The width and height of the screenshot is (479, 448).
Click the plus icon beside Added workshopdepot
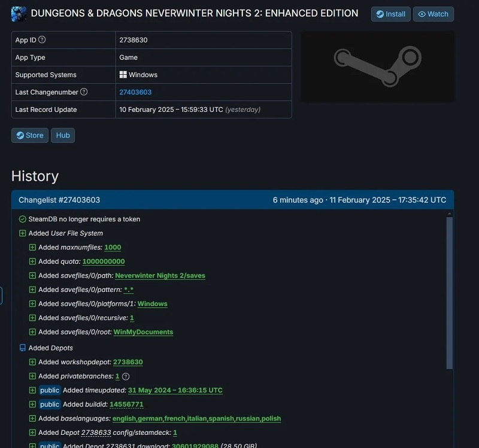(x=32, y=362)
